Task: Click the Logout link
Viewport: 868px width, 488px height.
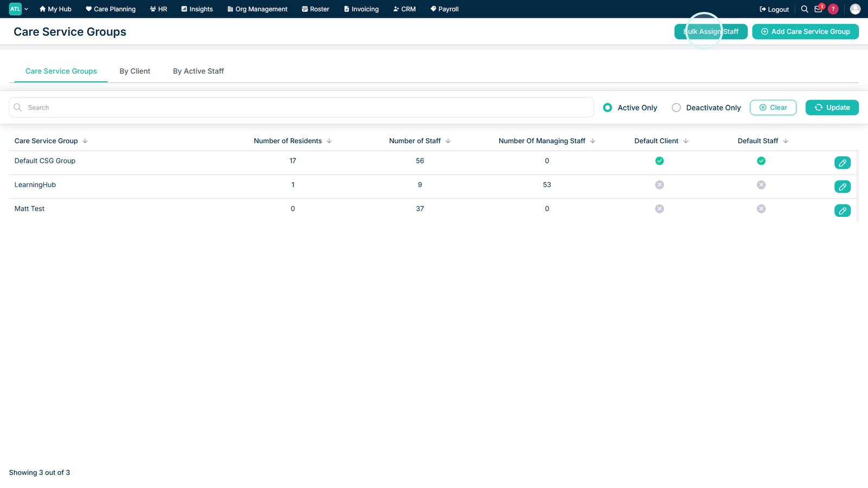Action: click(x=774, y=9)
